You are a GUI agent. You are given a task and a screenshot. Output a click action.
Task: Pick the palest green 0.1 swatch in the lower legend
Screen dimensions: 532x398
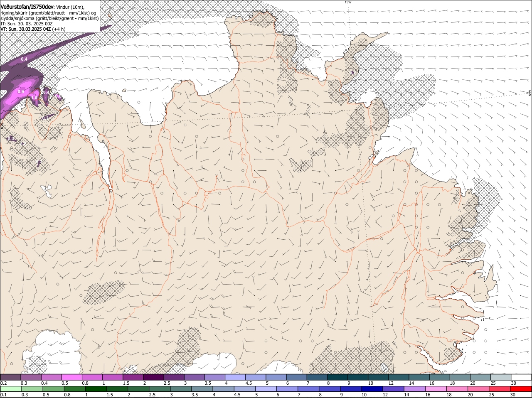coord(11,389)
